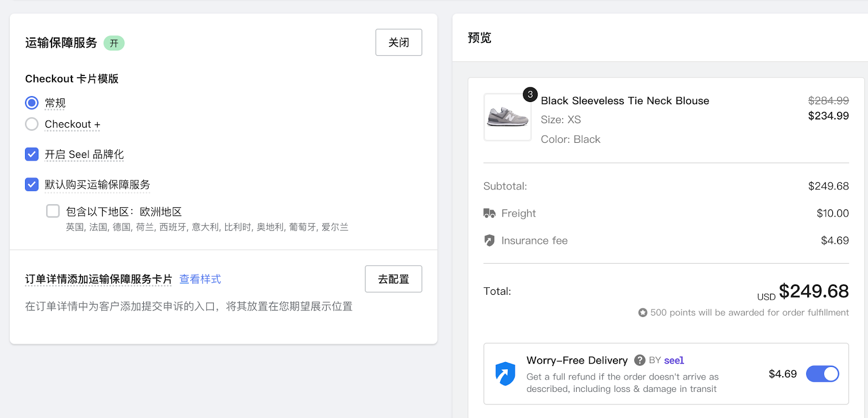The image size is (868, 418).
Task: Click the question mark help icon
Action: click(x=640, y=360)
